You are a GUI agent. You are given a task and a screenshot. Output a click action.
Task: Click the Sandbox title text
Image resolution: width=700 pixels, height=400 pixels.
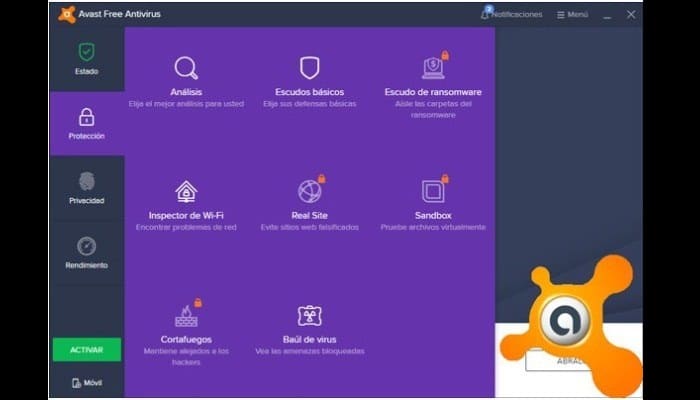[433, 216]
